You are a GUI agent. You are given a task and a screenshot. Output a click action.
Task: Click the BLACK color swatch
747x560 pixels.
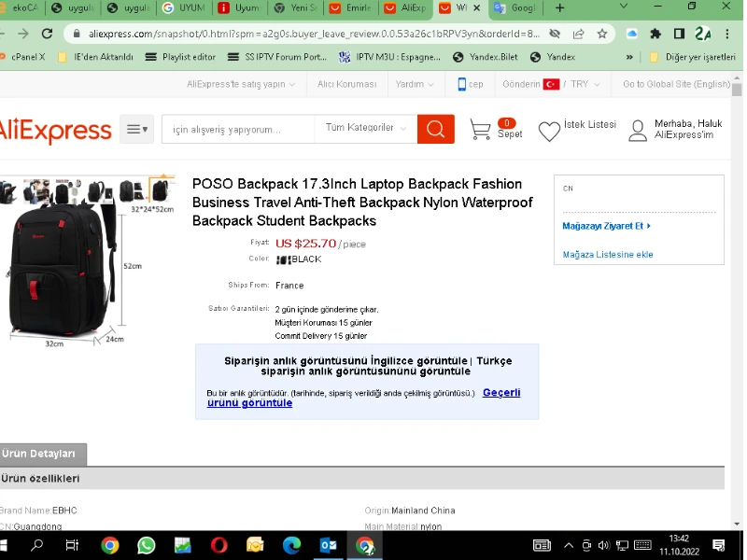(x=284, y=259)
